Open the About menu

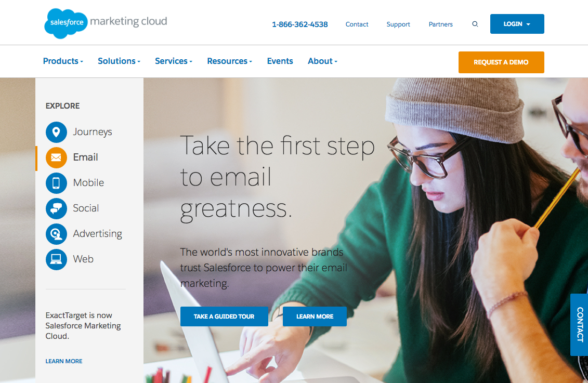(322, 61)
